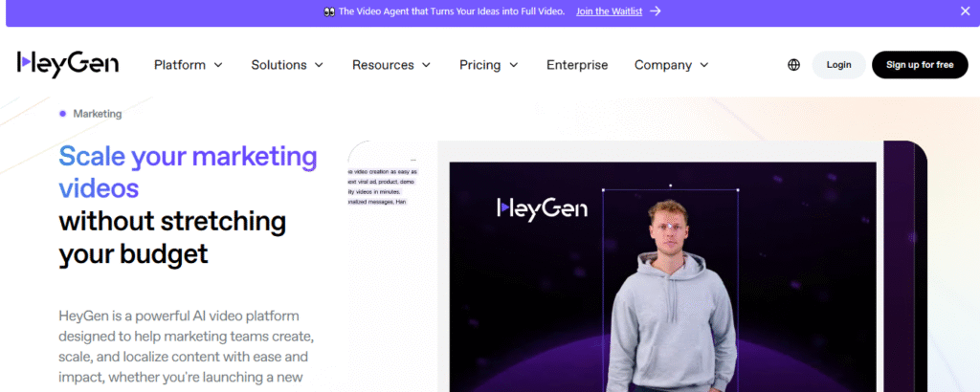This screenshot has height=392, width=980.
Task: Click the without stretching your budget heading
Action: [x=172, y=237]
